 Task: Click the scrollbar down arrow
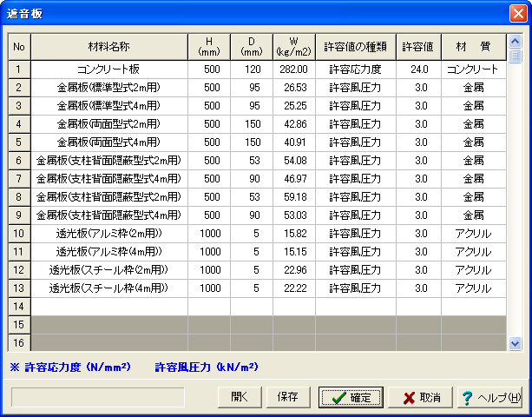[515, 344]
